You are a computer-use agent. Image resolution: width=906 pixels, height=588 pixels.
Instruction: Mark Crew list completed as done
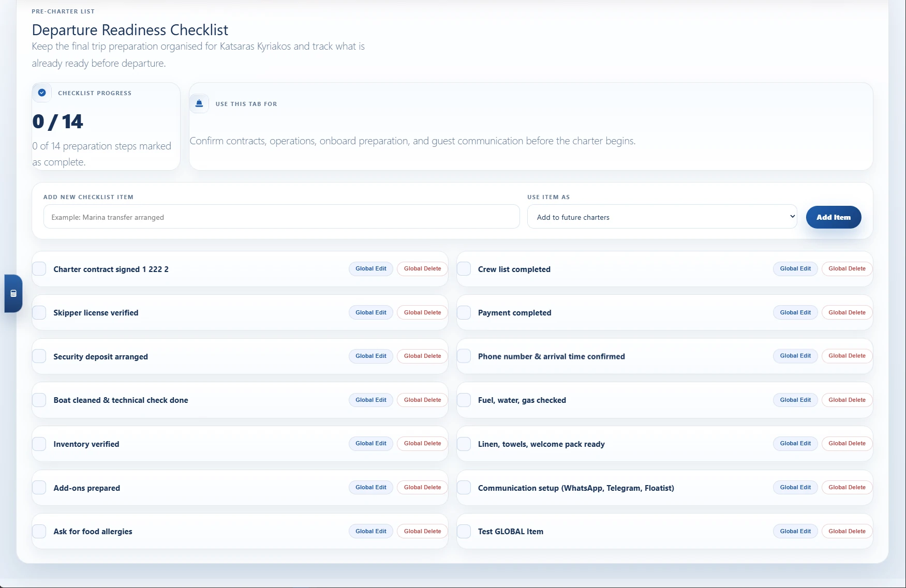[x=464, y=269]
